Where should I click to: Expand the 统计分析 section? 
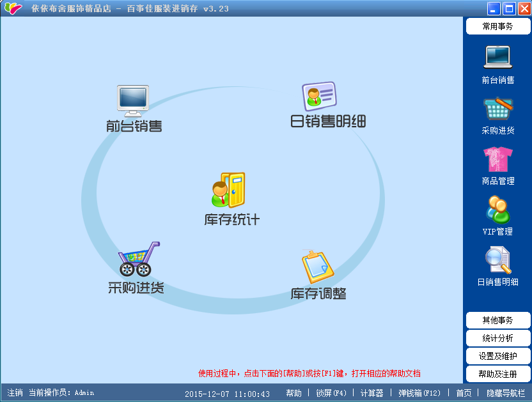[497, 338]
